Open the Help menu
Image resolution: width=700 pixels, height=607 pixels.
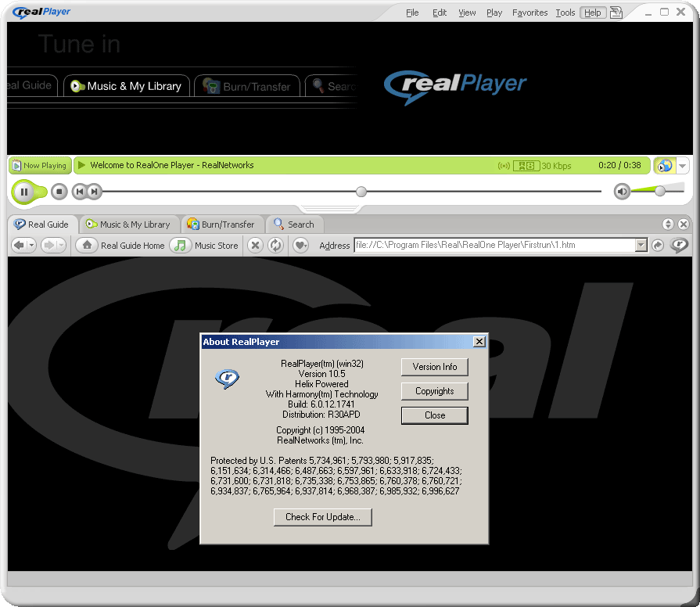tap(593, 13)
